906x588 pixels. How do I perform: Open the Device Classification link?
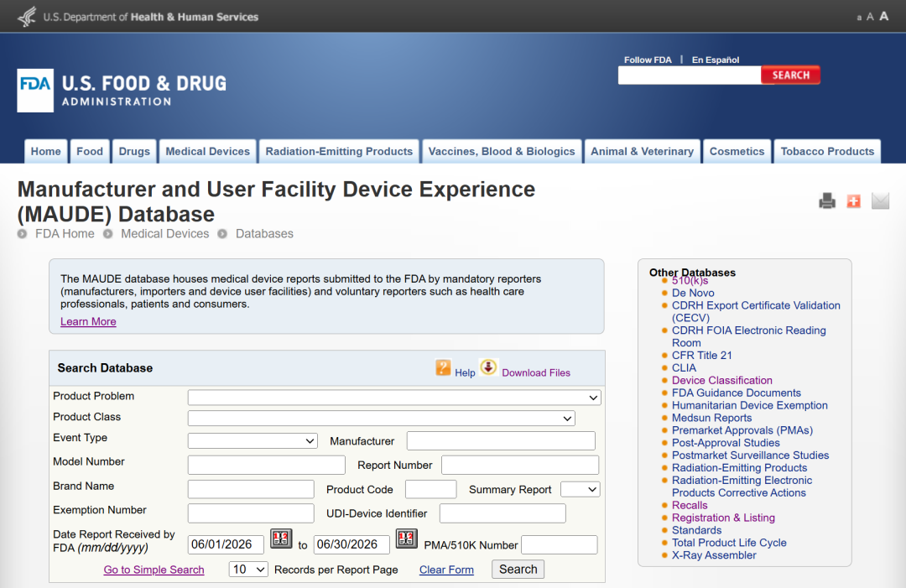point(721,381)
